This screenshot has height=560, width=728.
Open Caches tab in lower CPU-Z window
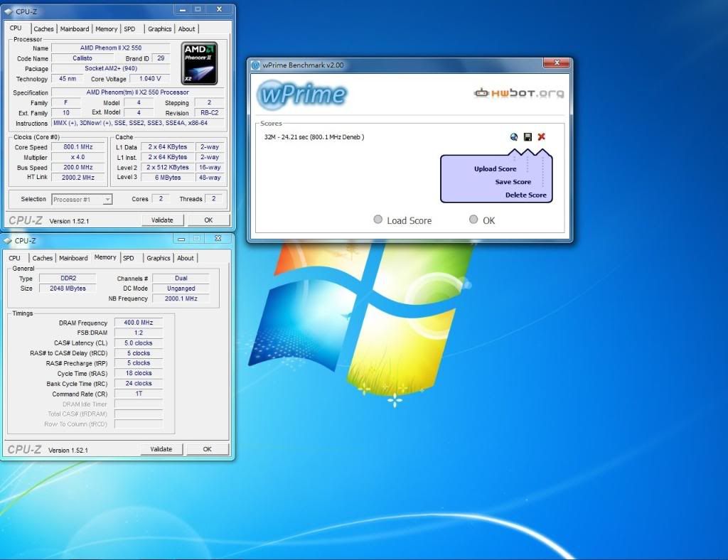coord(42,258)
